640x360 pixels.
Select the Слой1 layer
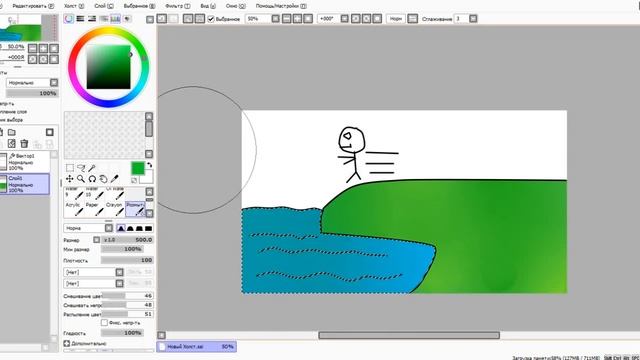(24, 184)
